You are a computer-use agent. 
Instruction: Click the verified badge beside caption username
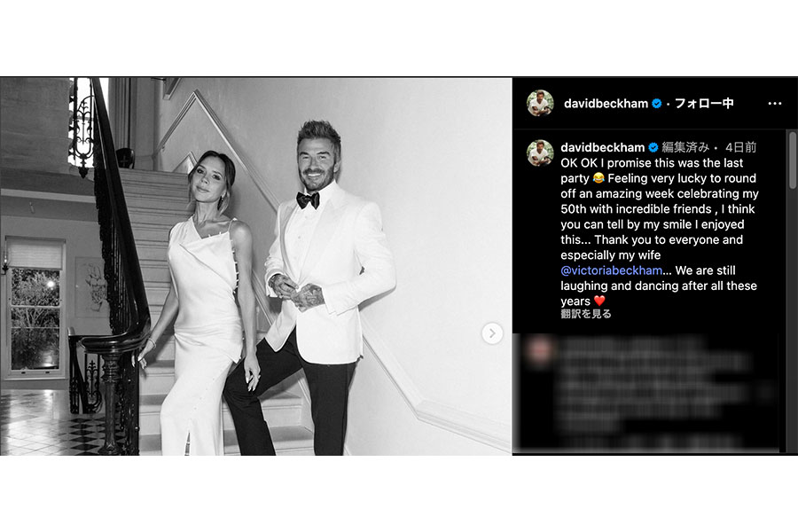tap(653, 148)
